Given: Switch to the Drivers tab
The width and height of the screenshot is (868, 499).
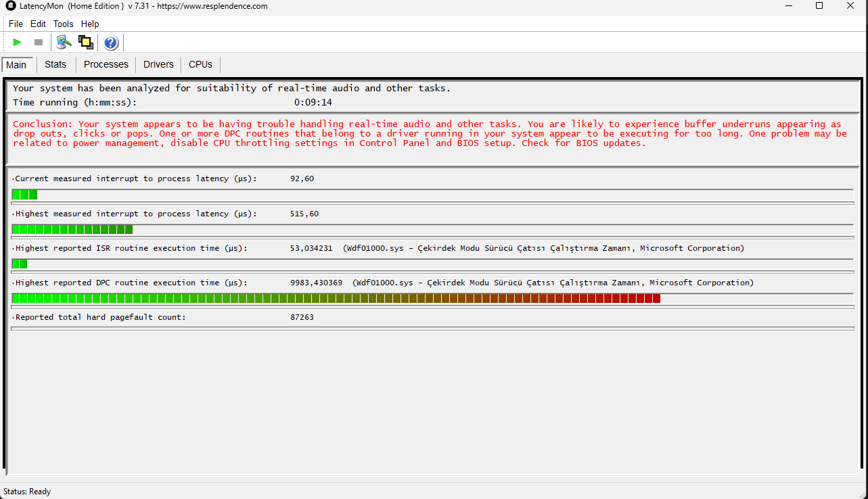Looking at the screenshot, I should point(158,64).
